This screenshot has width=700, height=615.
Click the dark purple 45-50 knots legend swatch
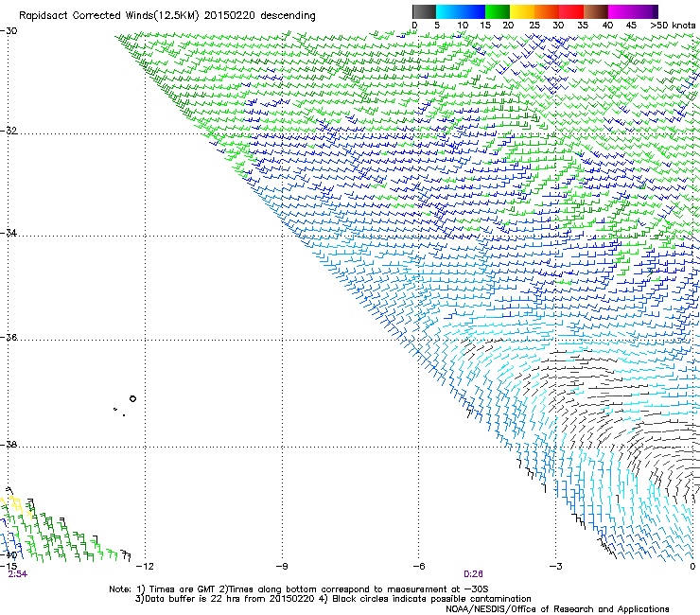(x=645, y=12)
